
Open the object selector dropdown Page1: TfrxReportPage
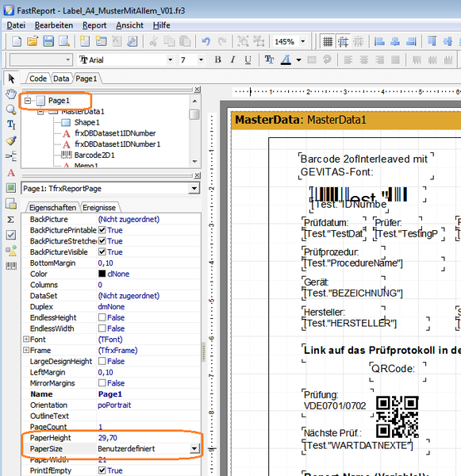click(x=194, y=189)
